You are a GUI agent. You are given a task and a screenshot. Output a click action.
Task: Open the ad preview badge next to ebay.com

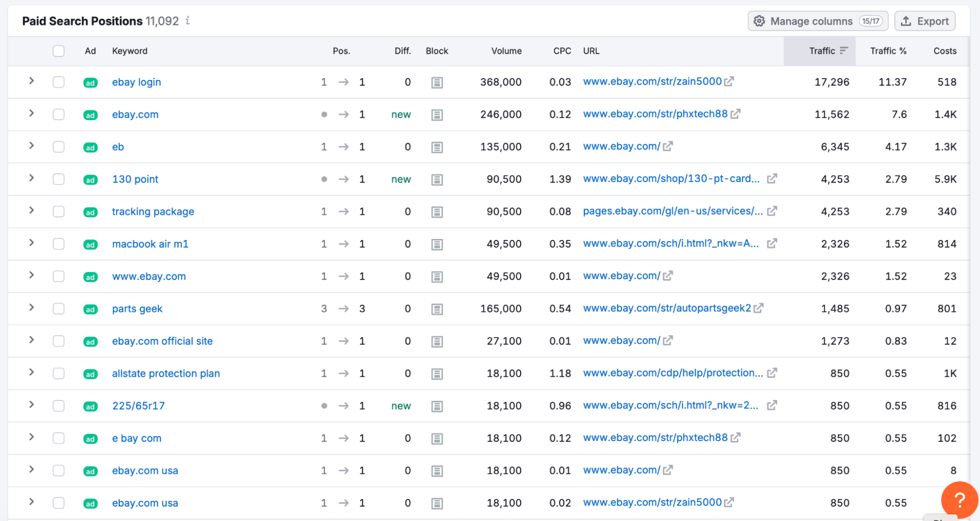click(90, 114)
